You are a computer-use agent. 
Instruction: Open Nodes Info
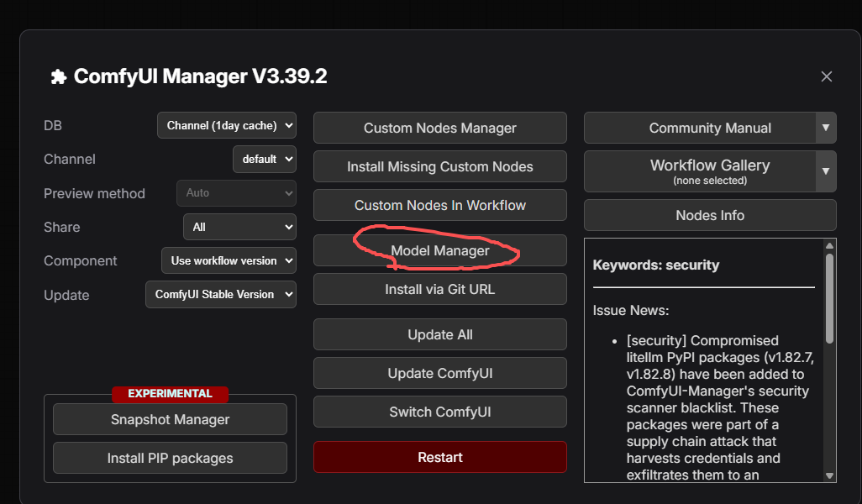(710, 215)
